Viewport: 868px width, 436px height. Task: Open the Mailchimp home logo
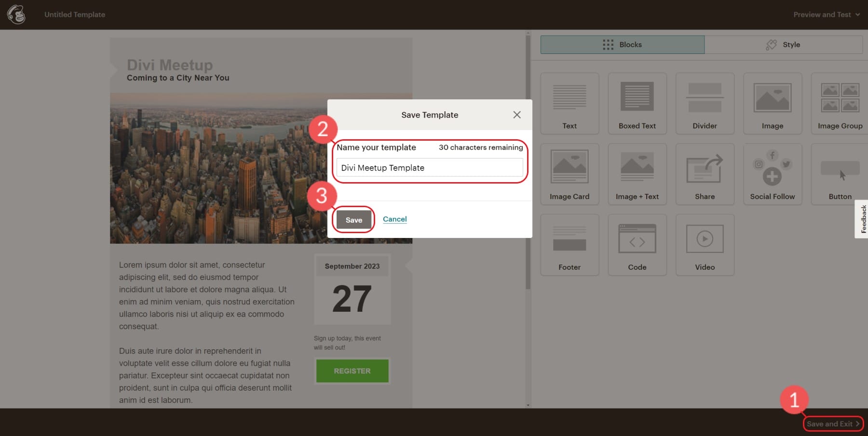coord(17,14)
